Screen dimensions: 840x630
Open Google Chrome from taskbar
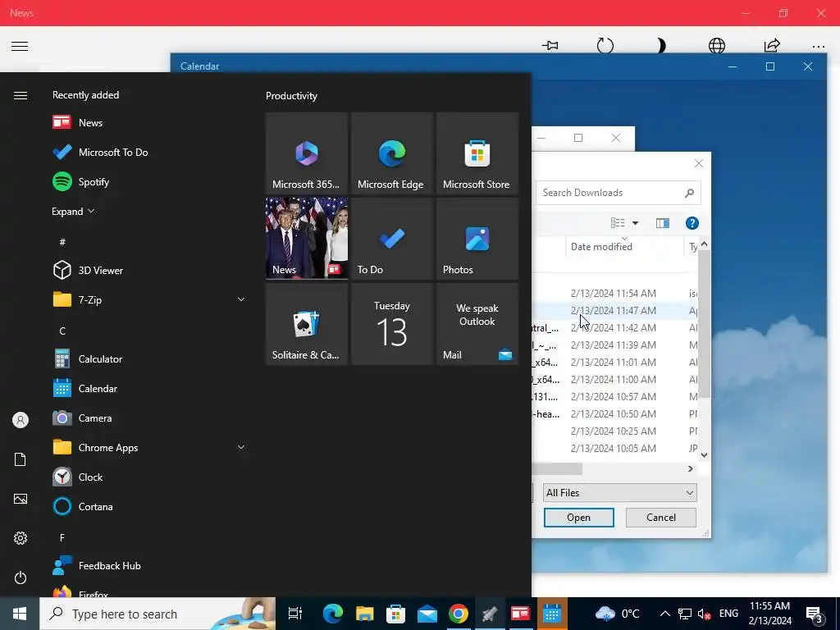[458, 614]
